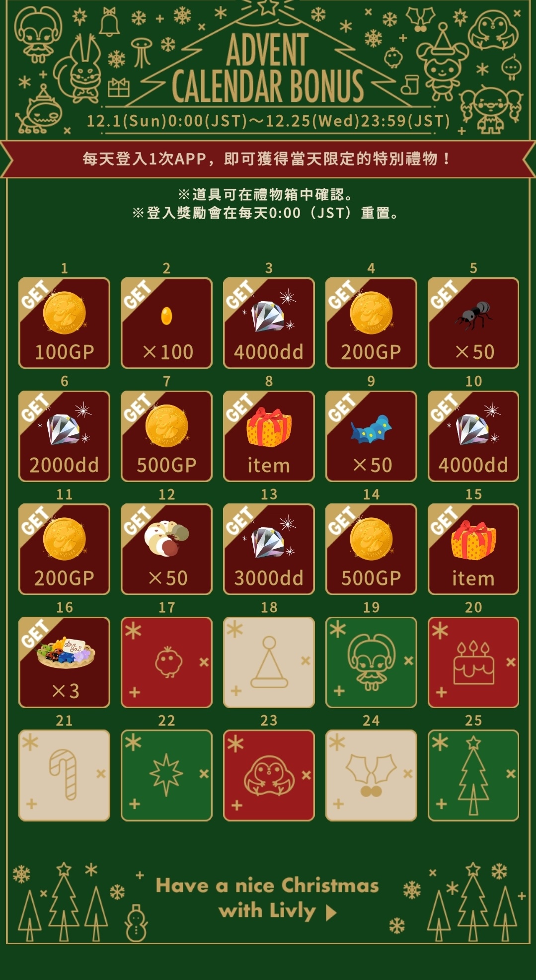536x980 pixels.
Task: Tap day 23 penguin tile
Action: 269,775
